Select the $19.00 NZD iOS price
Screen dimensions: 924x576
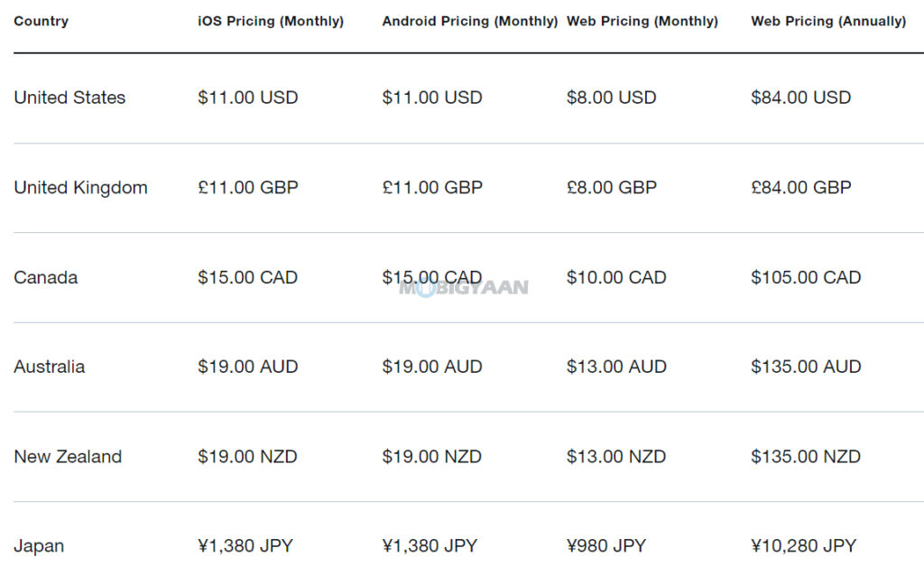tap(247, 456)
